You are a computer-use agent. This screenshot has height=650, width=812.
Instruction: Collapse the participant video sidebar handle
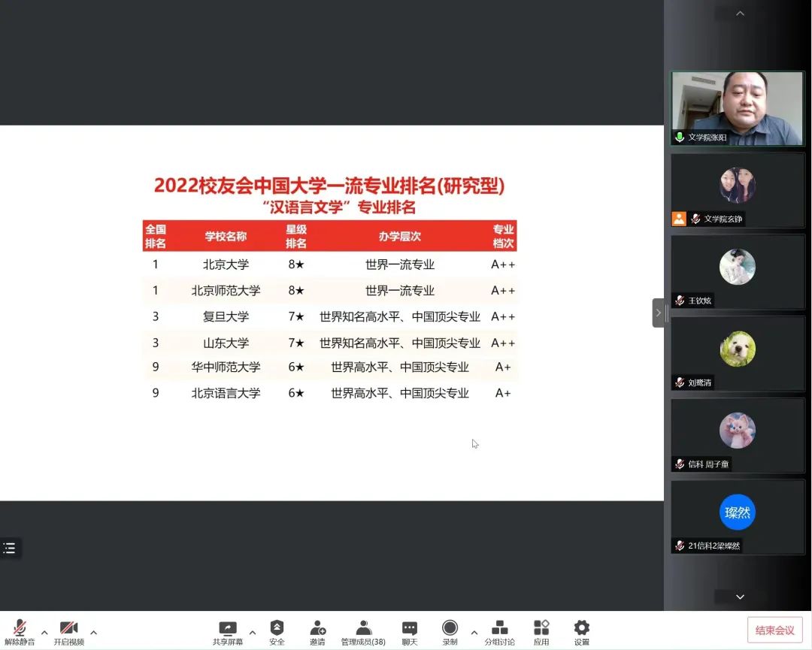point(658,313)
